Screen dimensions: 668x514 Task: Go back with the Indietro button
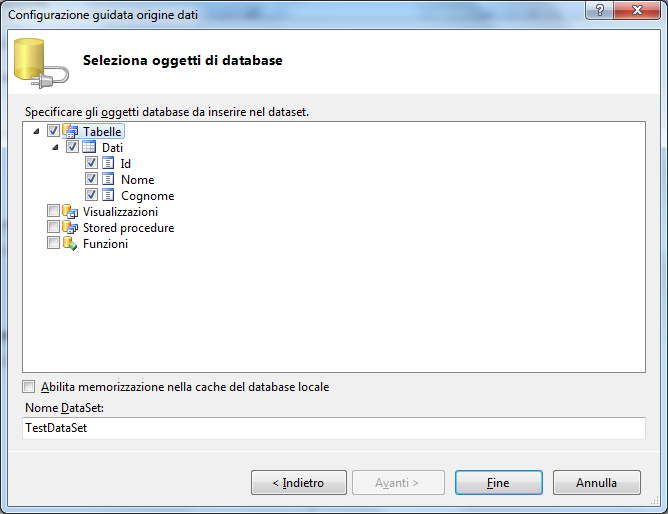pyautogui.click(x=299, y=483)
